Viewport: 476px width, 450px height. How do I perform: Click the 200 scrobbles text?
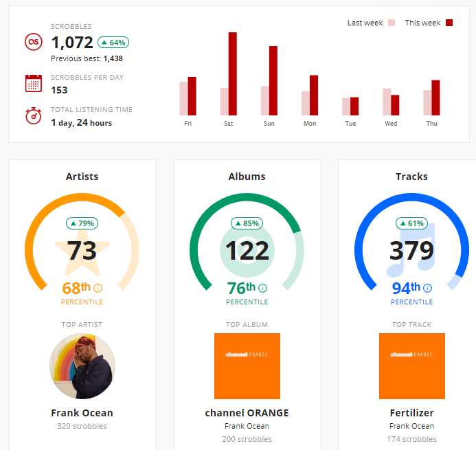point(247,439)
